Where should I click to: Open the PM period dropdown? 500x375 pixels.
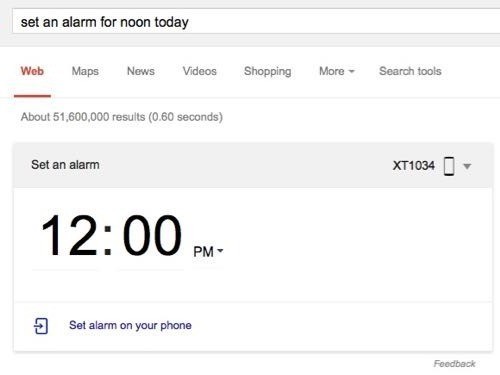point(208,251)
